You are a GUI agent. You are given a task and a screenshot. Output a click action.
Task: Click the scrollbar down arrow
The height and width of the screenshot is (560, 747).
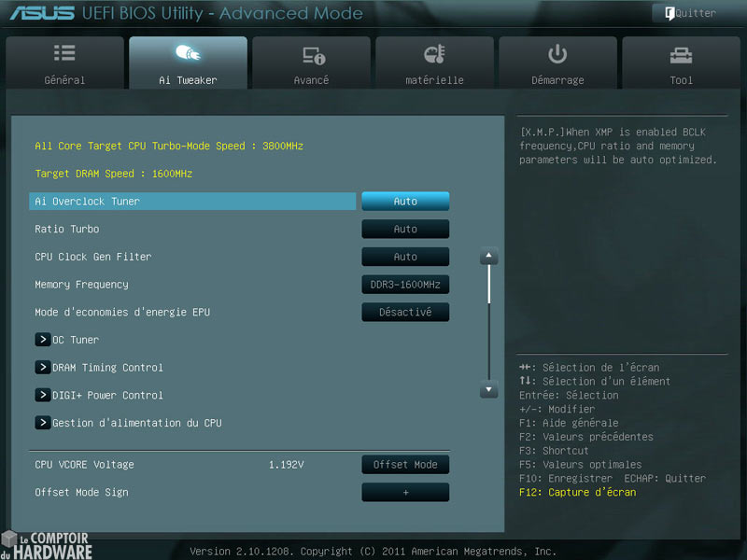[x=488, y=389]
